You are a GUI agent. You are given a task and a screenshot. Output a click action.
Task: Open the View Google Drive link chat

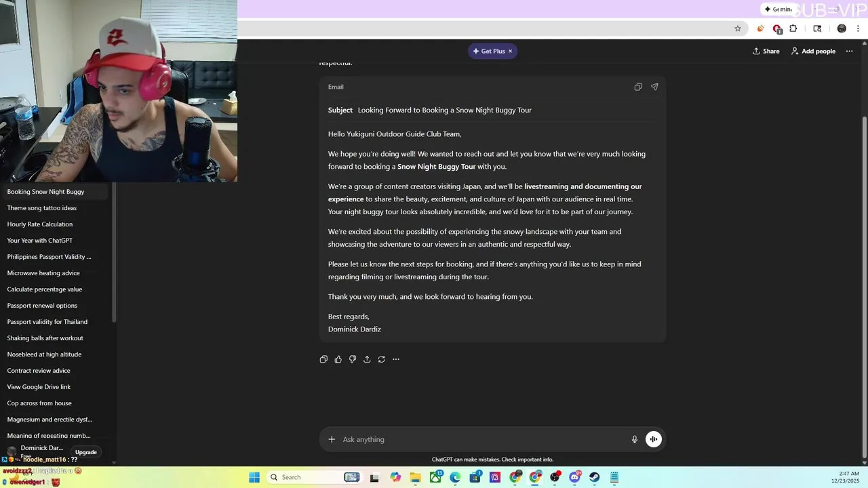54,387
